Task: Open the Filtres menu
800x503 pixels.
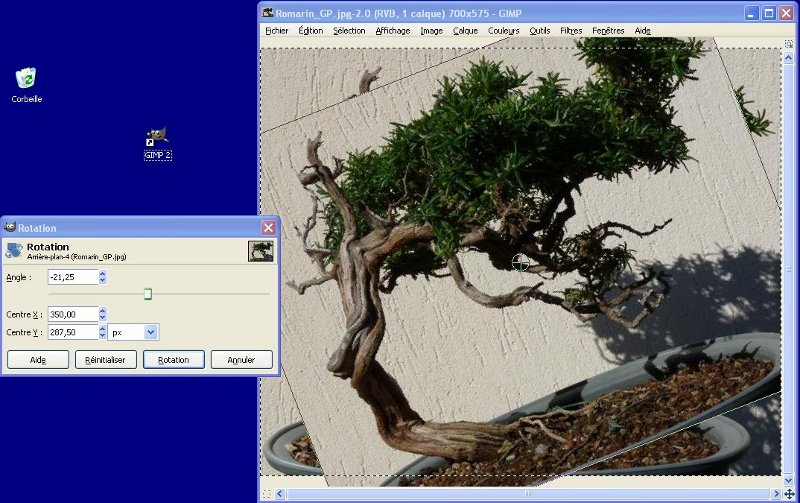Action: (x=571, y=31)
